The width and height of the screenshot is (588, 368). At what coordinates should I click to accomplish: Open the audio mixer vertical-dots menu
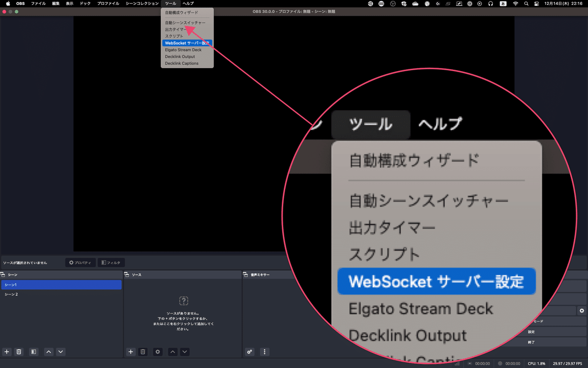[264, 352]
